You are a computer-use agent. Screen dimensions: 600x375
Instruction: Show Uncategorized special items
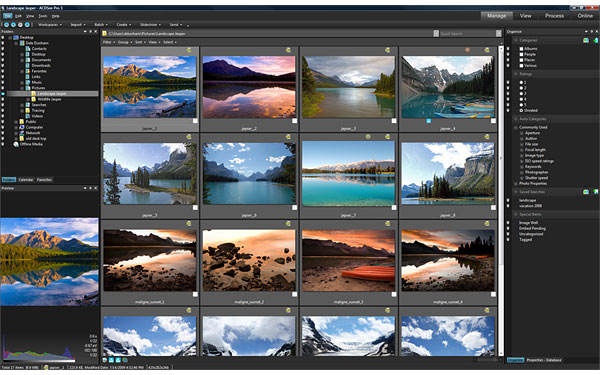pyautogui.click(x=531, y=234)
